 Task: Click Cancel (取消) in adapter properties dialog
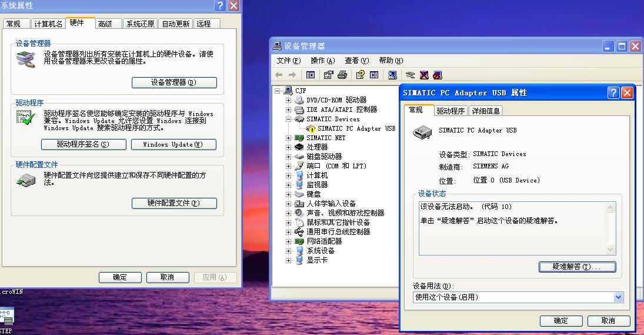609,321
